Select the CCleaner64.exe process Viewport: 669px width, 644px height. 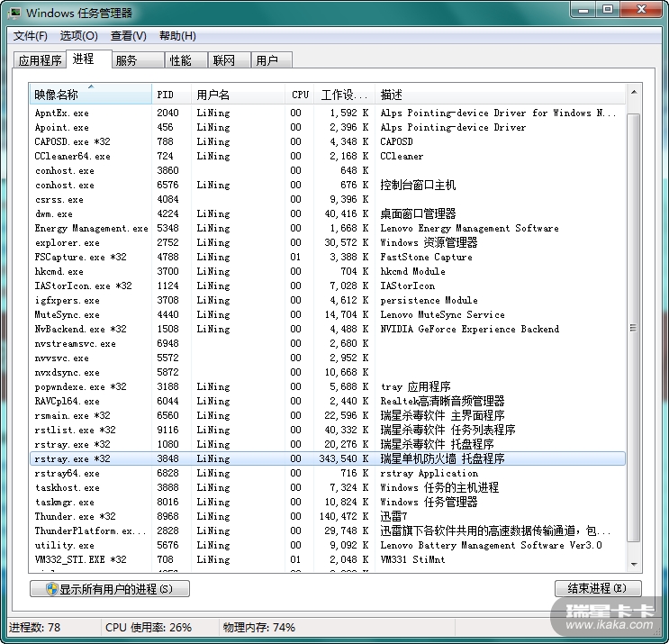point(328,156)
